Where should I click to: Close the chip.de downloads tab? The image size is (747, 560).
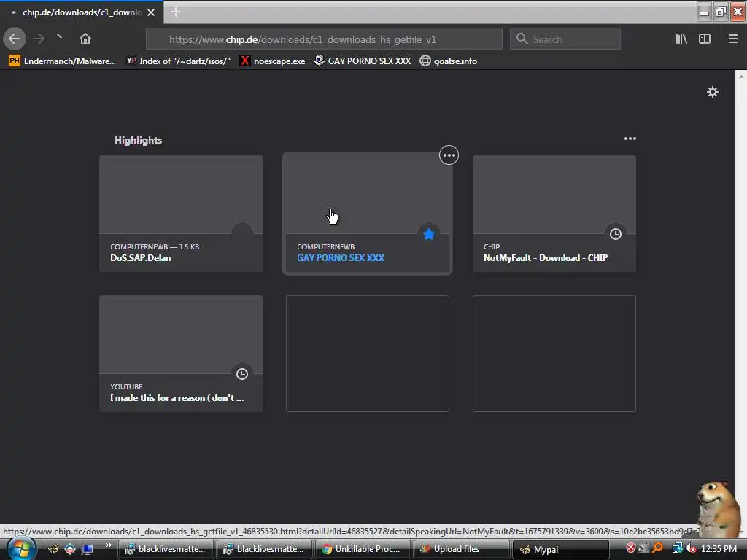pos(151,12)
